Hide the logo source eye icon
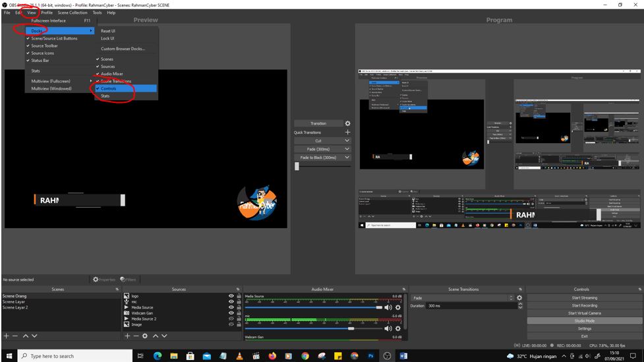 231,296
